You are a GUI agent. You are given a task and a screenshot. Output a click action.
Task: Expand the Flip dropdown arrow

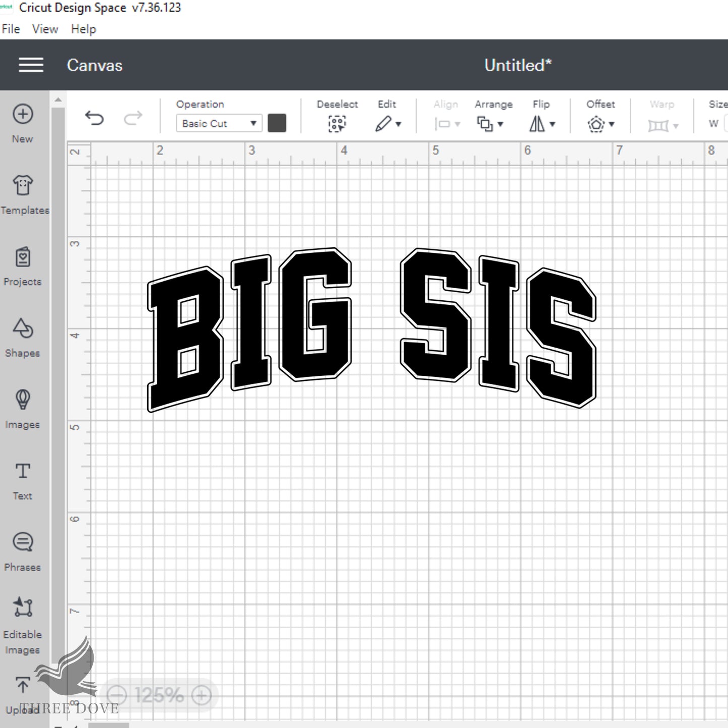553,124
